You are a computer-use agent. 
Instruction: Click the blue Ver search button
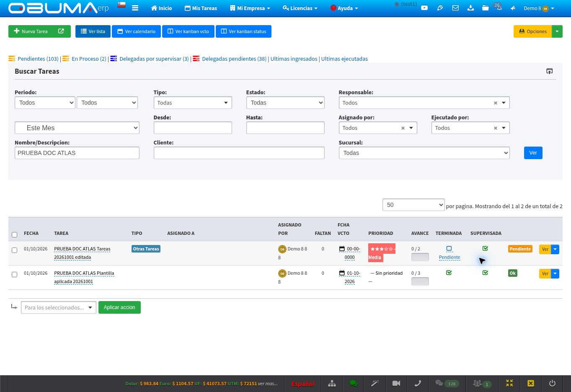coord(533,153)
